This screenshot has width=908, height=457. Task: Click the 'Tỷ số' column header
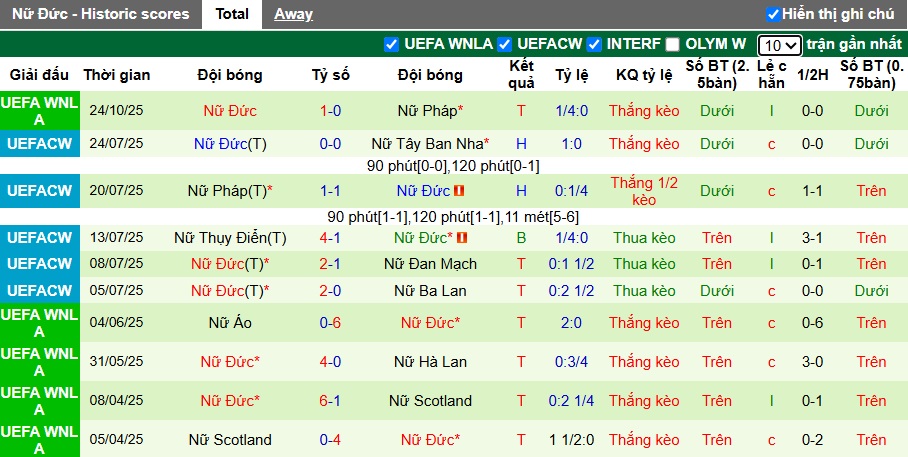pyautogui.click(x=330, y=75)
